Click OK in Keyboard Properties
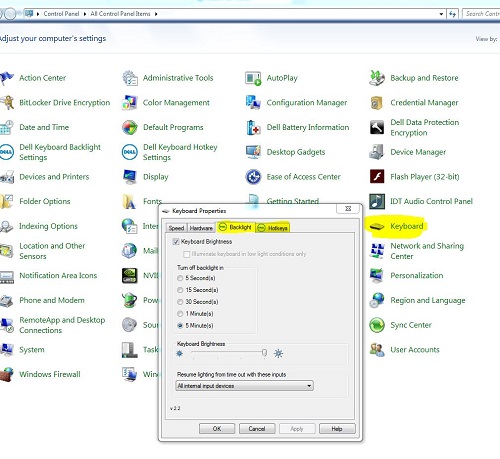This screenshot has height=459, width=500. 217,429
